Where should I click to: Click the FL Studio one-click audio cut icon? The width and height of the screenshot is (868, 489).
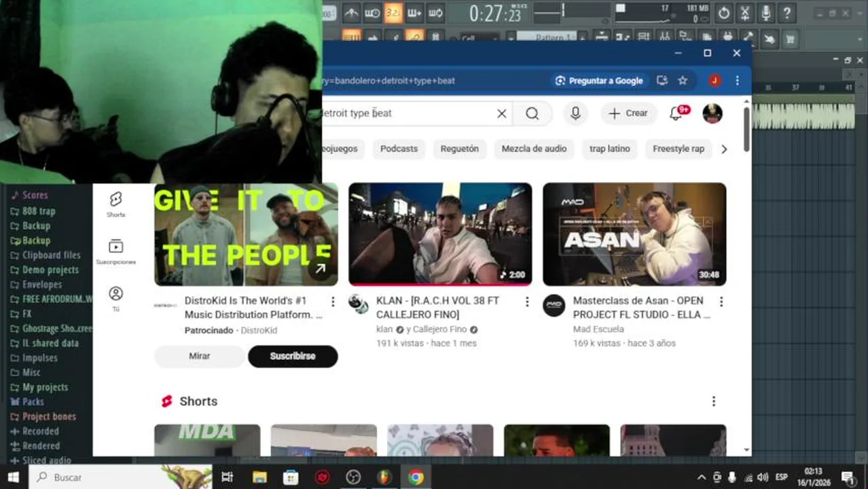(x=745, y=13)
